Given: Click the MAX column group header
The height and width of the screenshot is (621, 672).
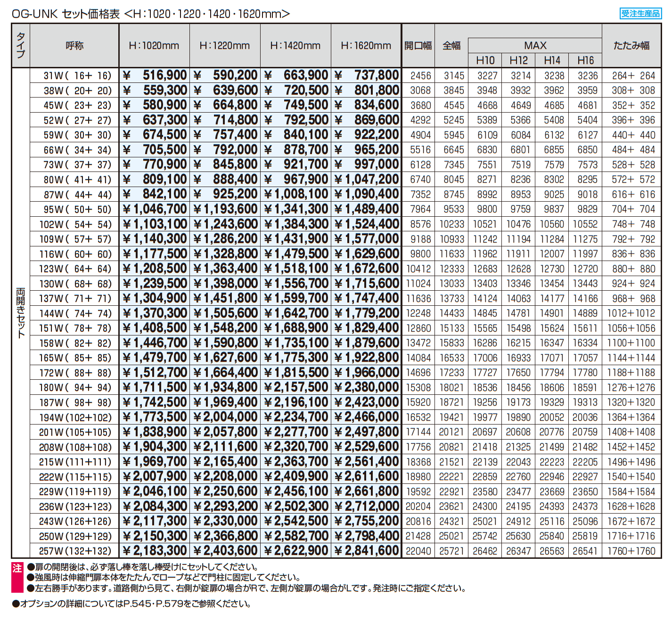Looking at the screenshot, I should pos(535,46).
